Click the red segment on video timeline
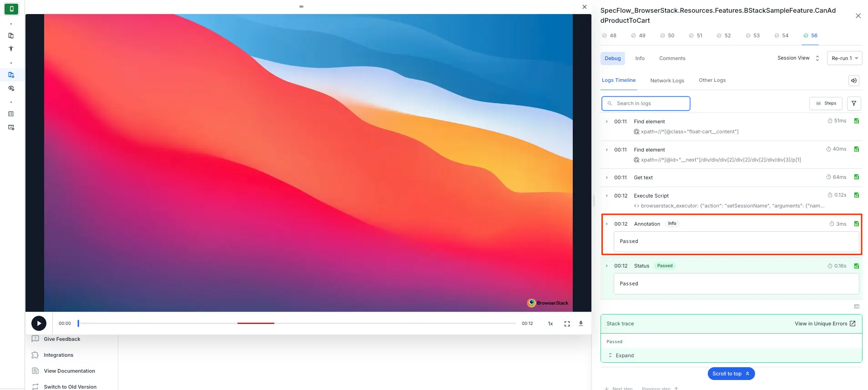Viewport: 868px width, 390px height. pos(256,323)
